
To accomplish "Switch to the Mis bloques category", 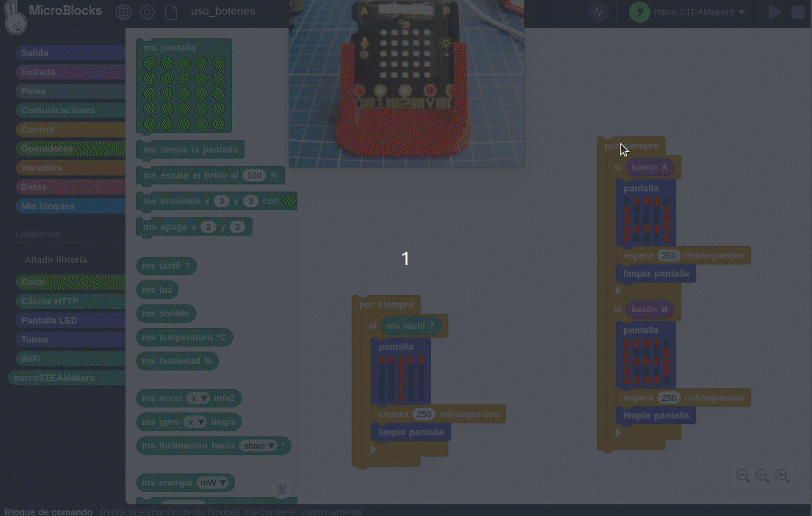I will point(70,206).
